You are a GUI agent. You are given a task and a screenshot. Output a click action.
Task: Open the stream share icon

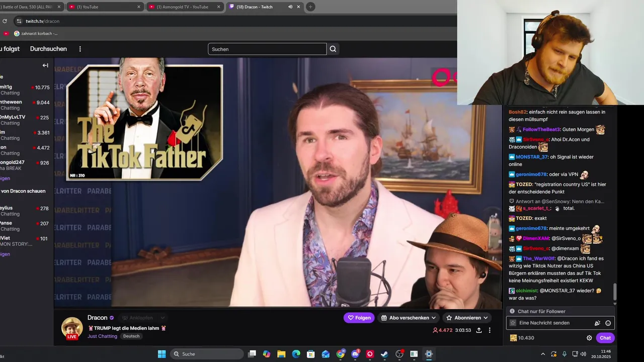479,330
